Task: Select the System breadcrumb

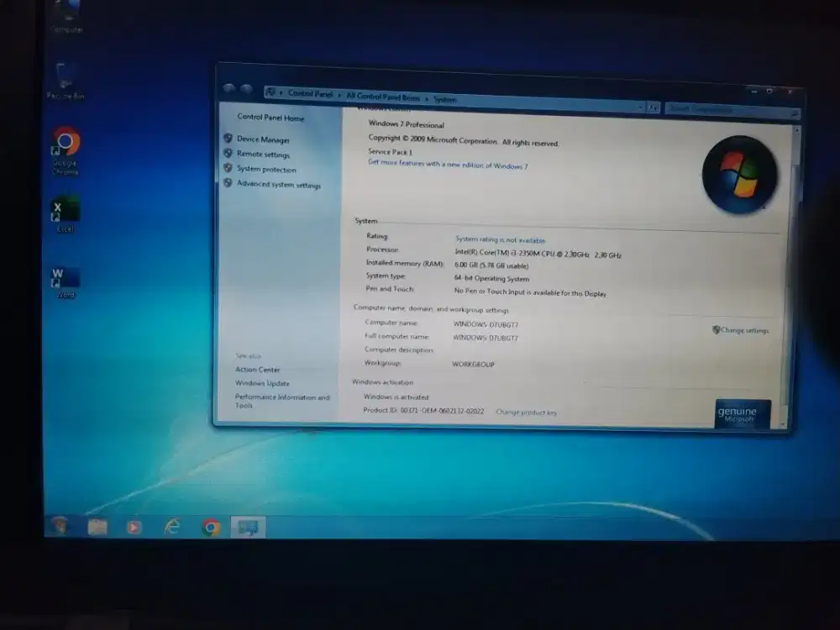Action: (x=444, y=99)
